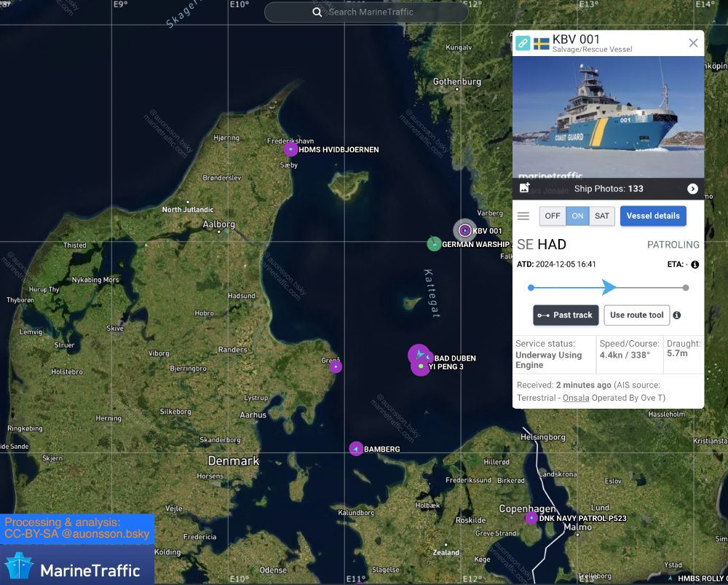Click the ETA info icon
728x585 pixels.
tap(695, 264)
